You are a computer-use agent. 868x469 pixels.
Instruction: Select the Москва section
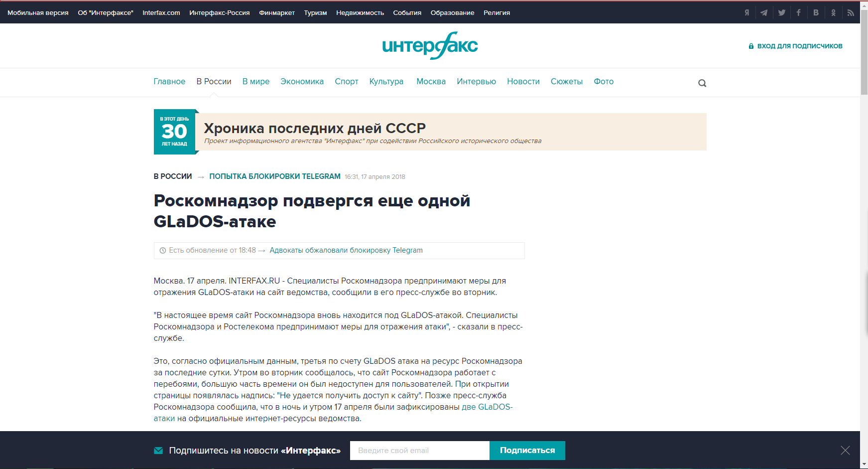(431, 81)
